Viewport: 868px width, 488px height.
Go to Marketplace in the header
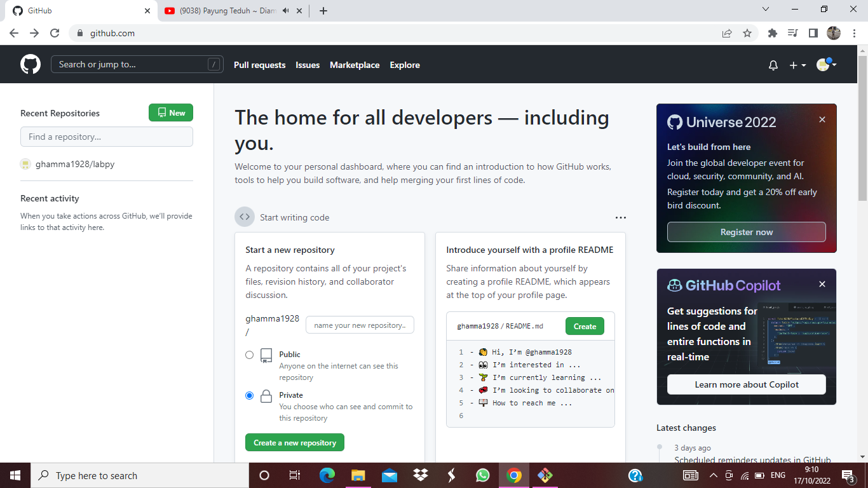click(x=355, y=65)
